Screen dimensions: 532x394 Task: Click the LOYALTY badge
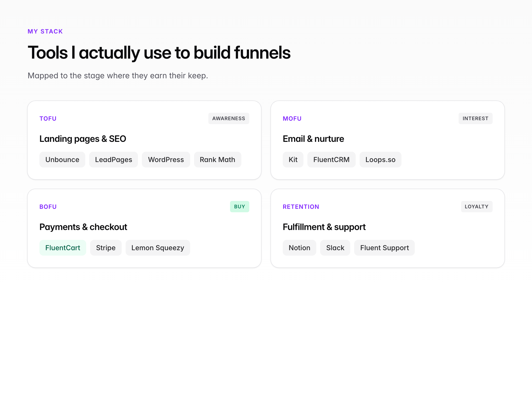pyautogui.click(x=477, y=207)
